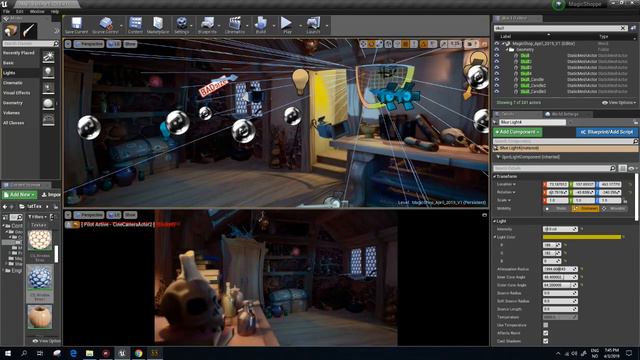Screen dimensions: 640x360
Task: Click the translate gizmo icon in viewport toolbar
Action: click(363, 44)
